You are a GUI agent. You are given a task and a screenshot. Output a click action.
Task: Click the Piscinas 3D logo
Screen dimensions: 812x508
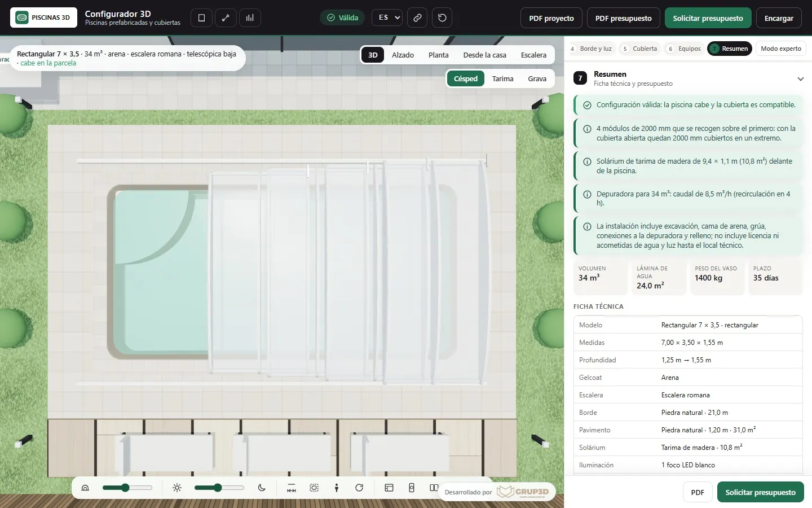(43, 17)
